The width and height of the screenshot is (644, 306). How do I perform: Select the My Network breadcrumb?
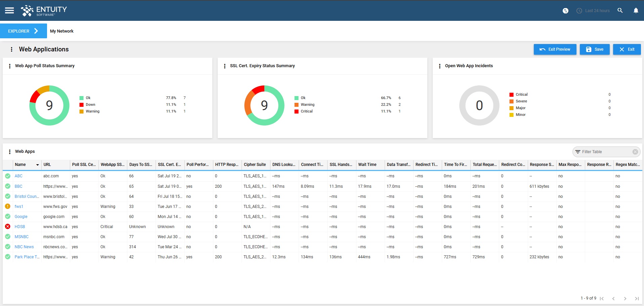(x=61, y=31)
